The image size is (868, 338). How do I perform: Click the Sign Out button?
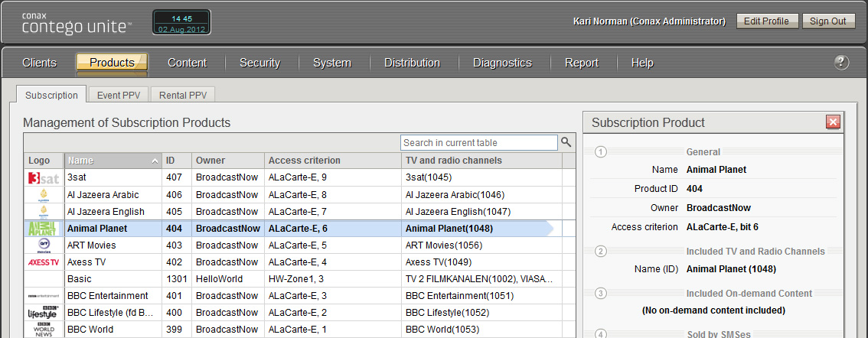(828, 21)
